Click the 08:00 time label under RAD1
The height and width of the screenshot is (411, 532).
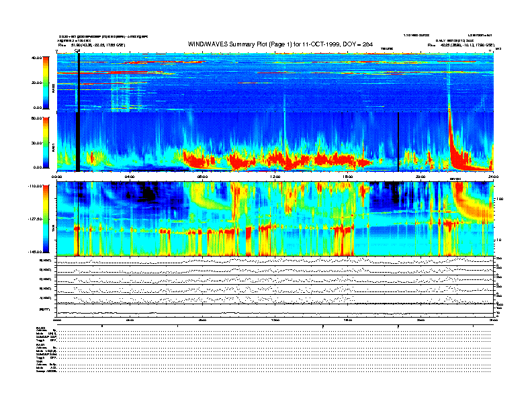(x=202, y=177)
